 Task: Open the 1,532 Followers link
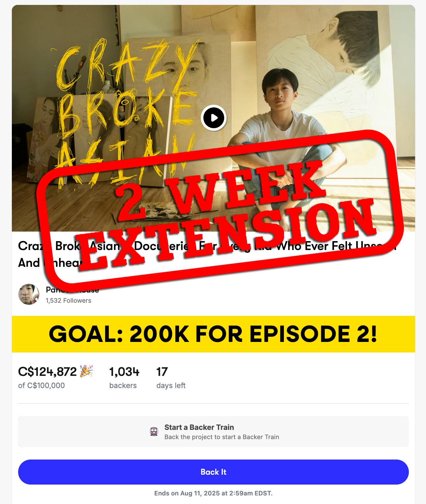click(68, 300)
